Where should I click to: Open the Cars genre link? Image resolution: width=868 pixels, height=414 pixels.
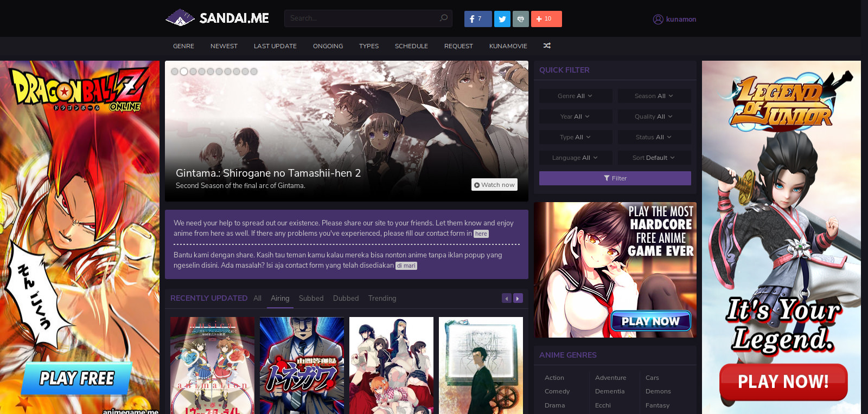652,378
